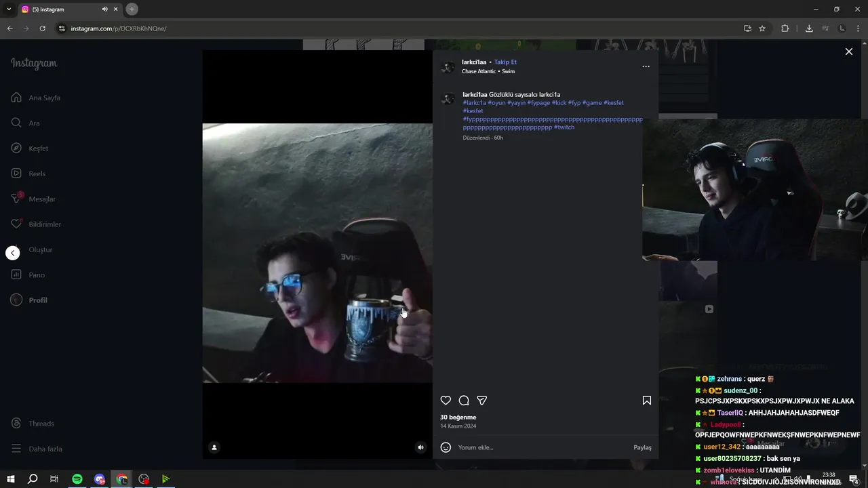868x488 pixels.
Task: Open the media controls icon in Chrome
Action: click(x=825, y=28)
